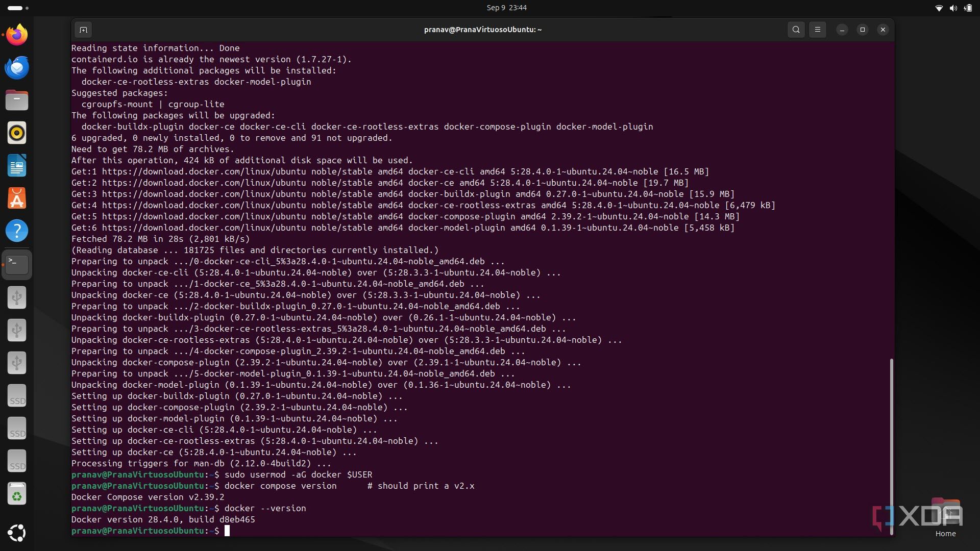Viewport: 980px width, 551px height.
Task: Open the volume indicator in the top bar
Action: point(952,8)
